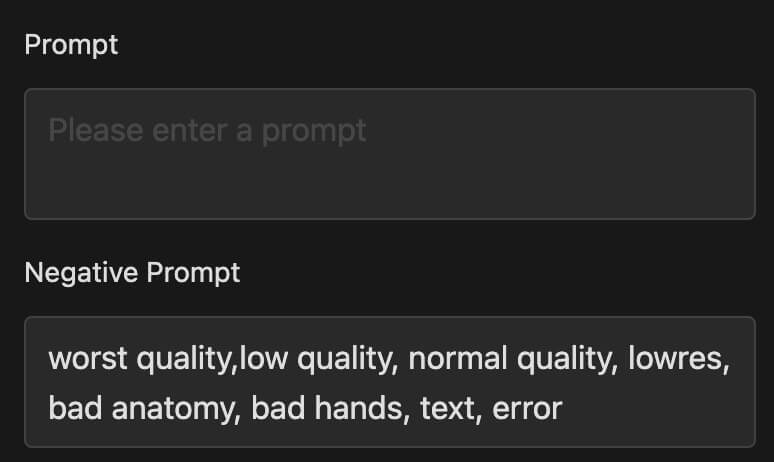774x462 pixels.
Task: Click the Prompt input field
Action: (x=390, y=154)
